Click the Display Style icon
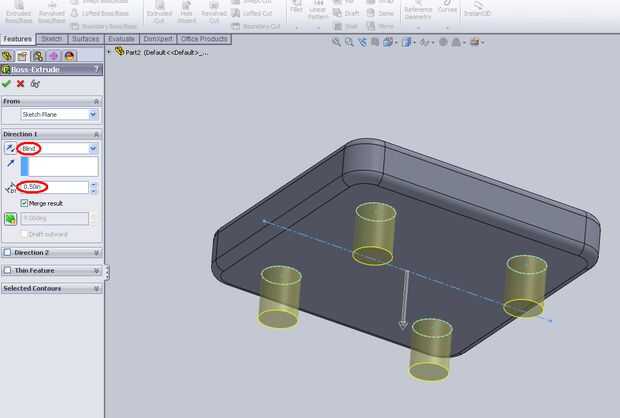The image size is (620, 418). click(406, 42)
